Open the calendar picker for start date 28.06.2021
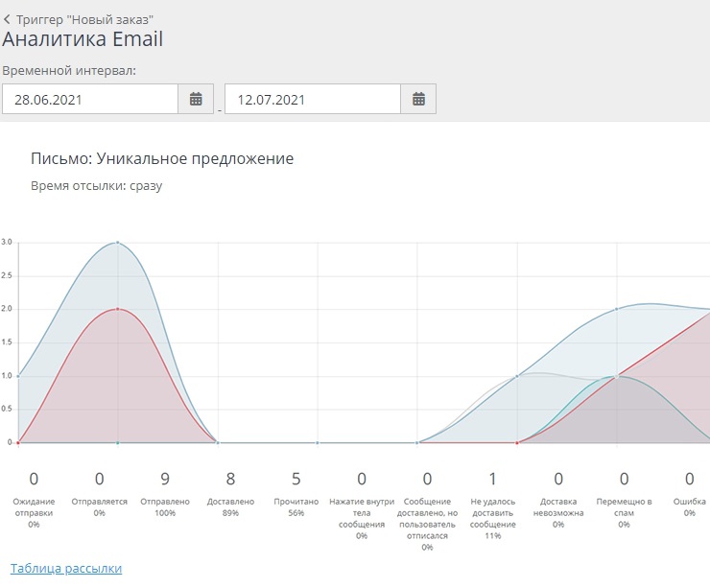The width and height of the screenshot is (710, 588). click(x=196, y=99)
